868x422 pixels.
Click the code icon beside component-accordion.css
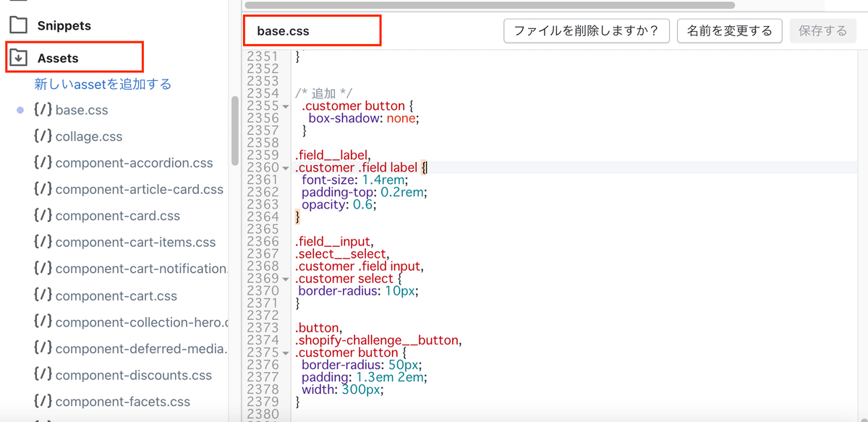43,163
